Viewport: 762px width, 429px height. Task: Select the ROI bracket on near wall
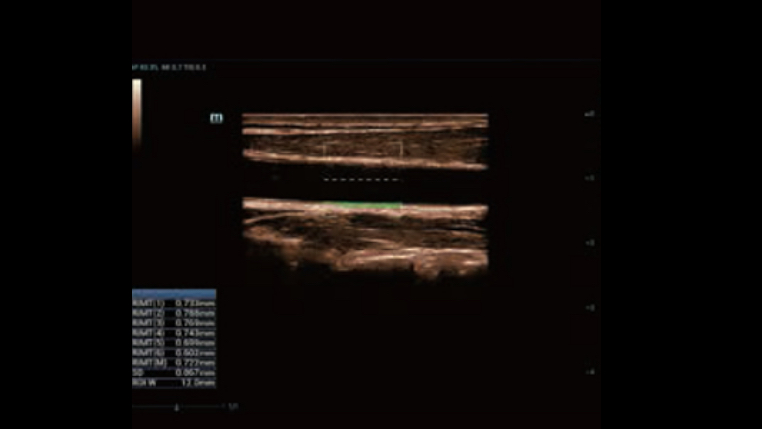coord(362,149)
